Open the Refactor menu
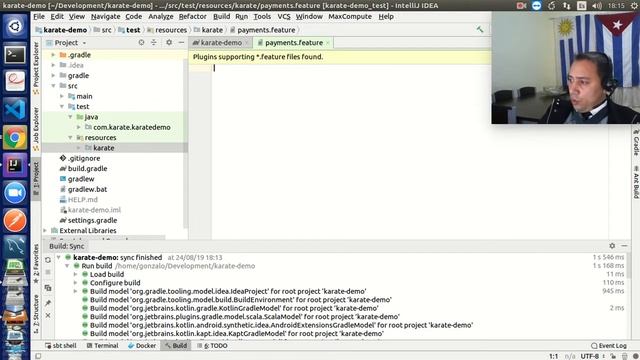This screenshot has height=360, width=640. [193, 17]
